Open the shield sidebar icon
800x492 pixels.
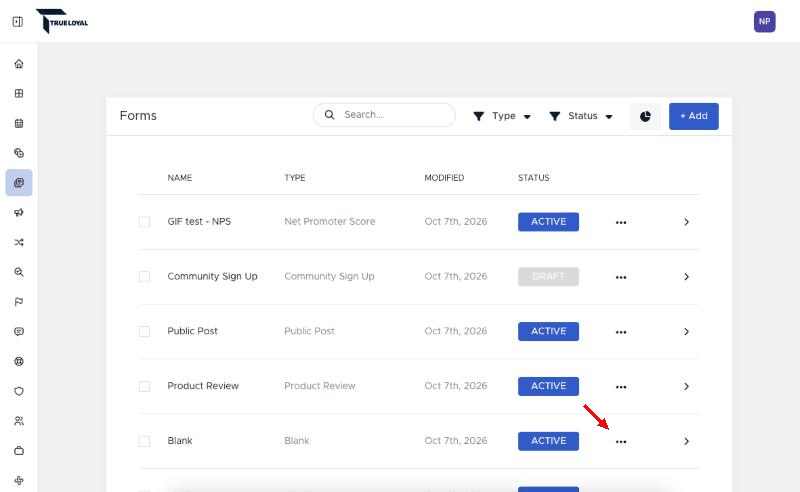(x=19, y=391)
